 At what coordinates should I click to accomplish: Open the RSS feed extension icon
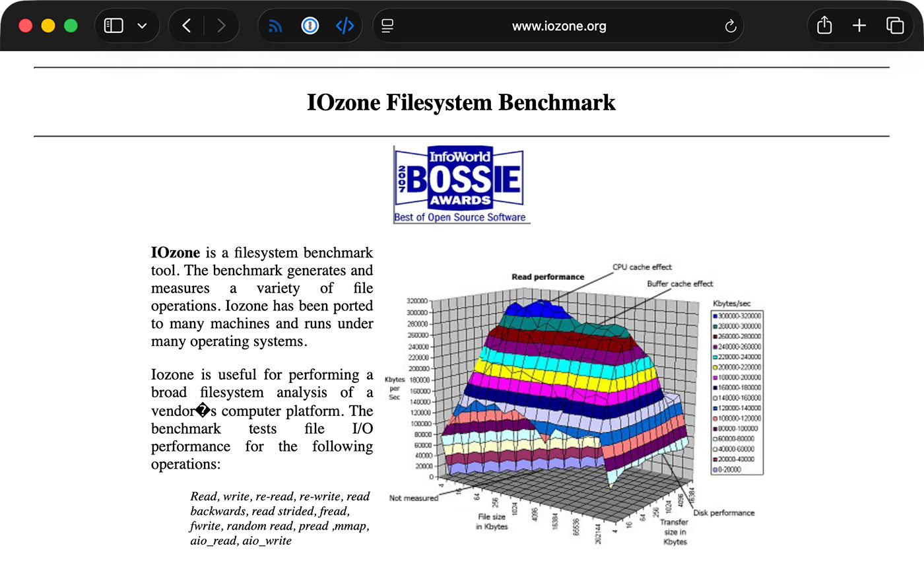click(275, 26)
